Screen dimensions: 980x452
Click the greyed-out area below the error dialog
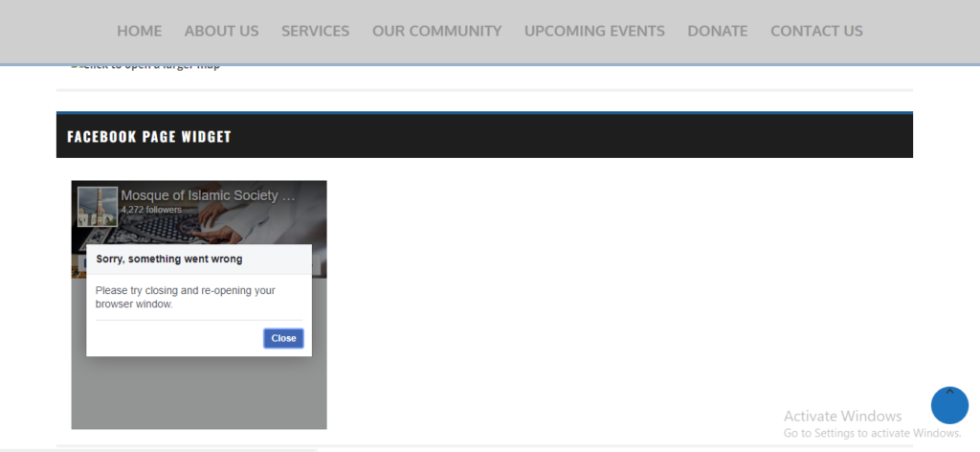coord(198,393)
